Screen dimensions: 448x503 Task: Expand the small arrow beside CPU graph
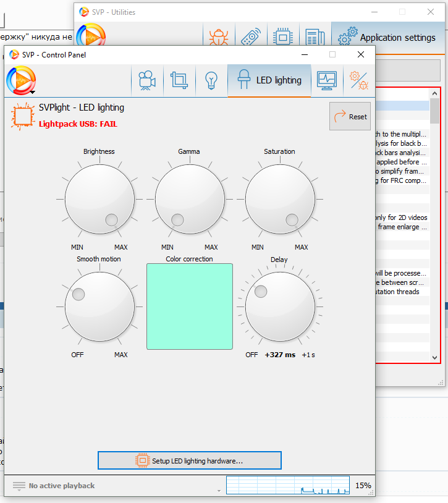click(219, 491)
